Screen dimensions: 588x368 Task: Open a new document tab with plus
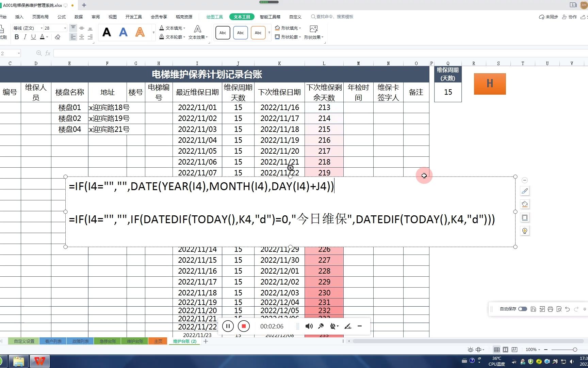(x=84, y=5)
